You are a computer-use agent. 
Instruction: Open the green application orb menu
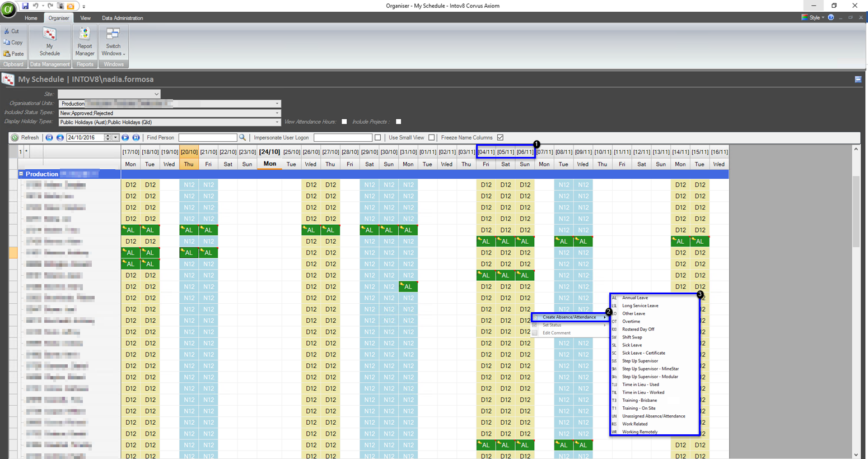[x=8, y=9]
